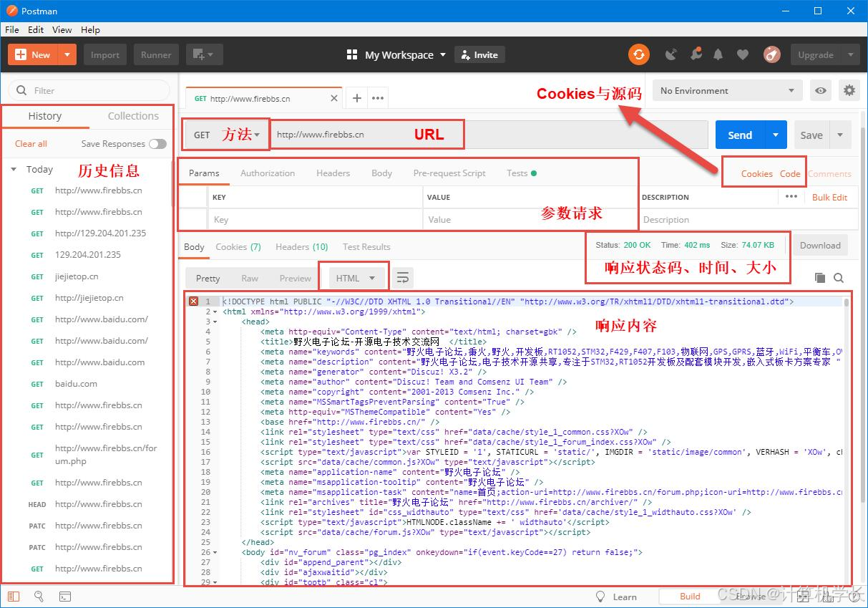Open the user avatar menu

tap(771, 54)
